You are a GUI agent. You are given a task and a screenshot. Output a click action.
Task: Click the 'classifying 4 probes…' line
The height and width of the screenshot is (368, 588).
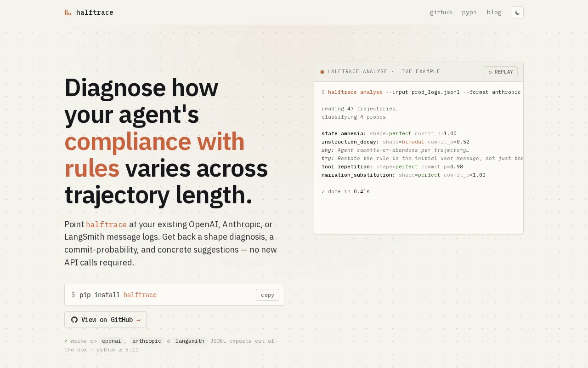point(355,117)
